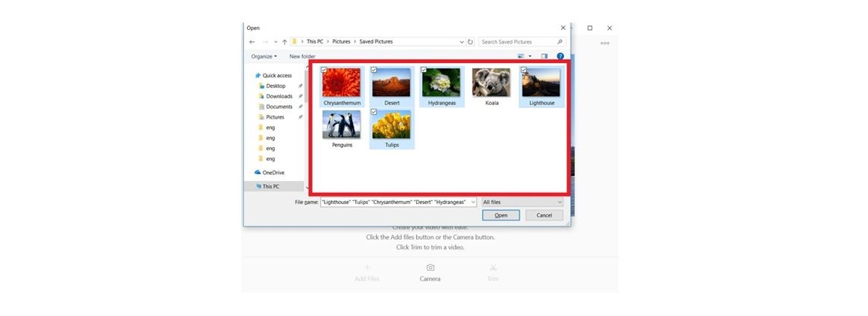Click Pictures in the address breadcrumb
868x316 pixels.
[x=342, y=42]
